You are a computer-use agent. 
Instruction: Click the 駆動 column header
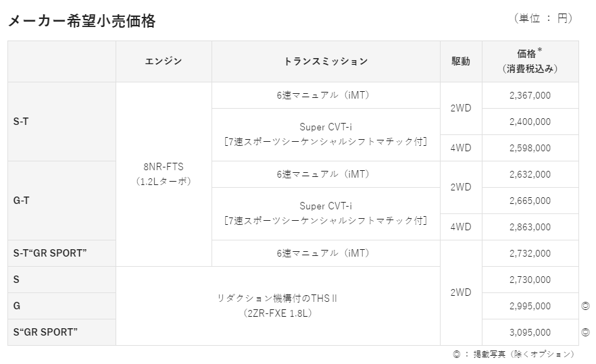[x=461, y=61]
